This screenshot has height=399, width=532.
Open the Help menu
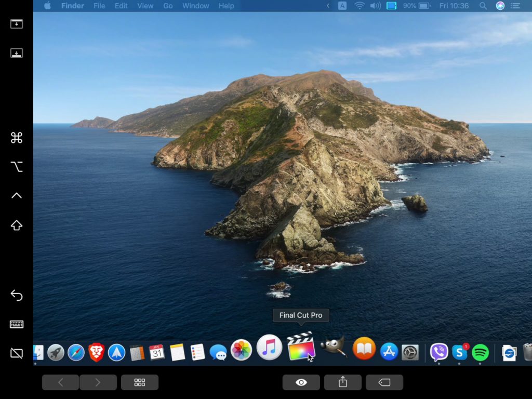[227, 6]
